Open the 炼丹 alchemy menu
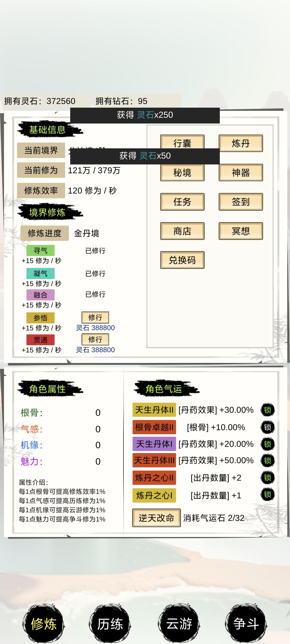Screen dimensions: 290x644 pyautogui.click(x=241, y=143)
